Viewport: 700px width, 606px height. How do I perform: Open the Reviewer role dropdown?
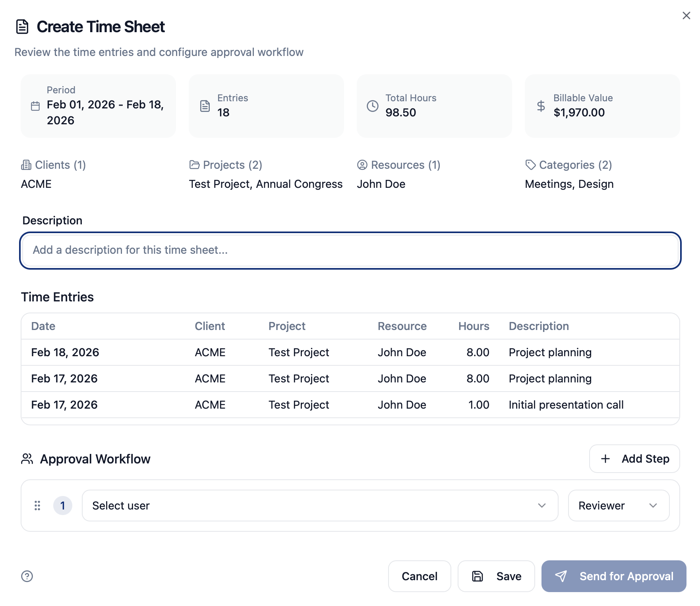click(x=619, y=506)
